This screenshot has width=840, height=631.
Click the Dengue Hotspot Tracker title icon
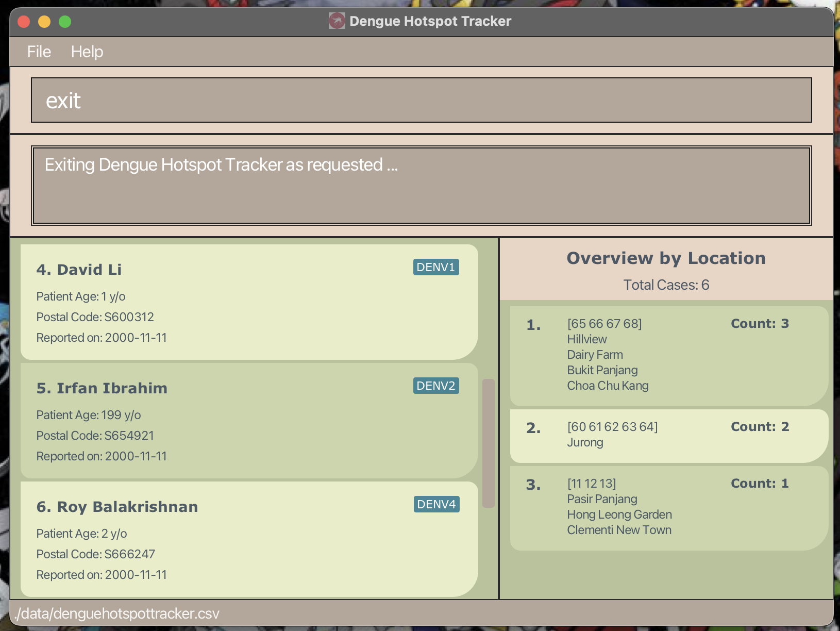(337, 21)
